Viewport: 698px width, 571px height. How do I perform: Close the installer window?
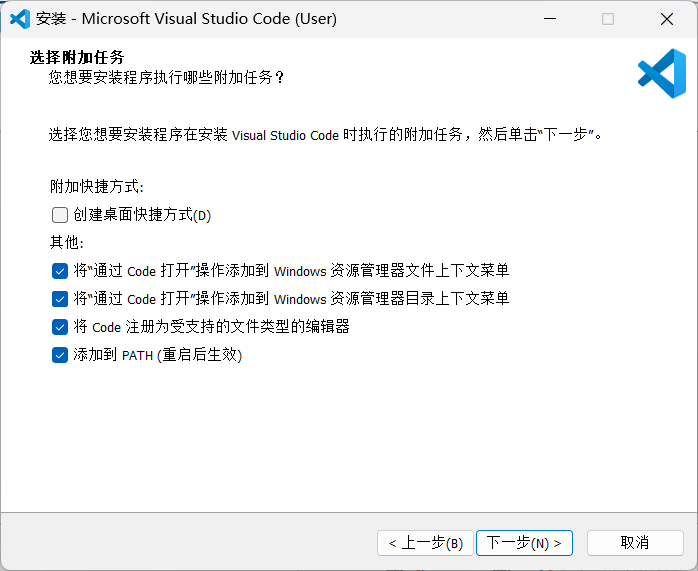click(x=667, y=19)
